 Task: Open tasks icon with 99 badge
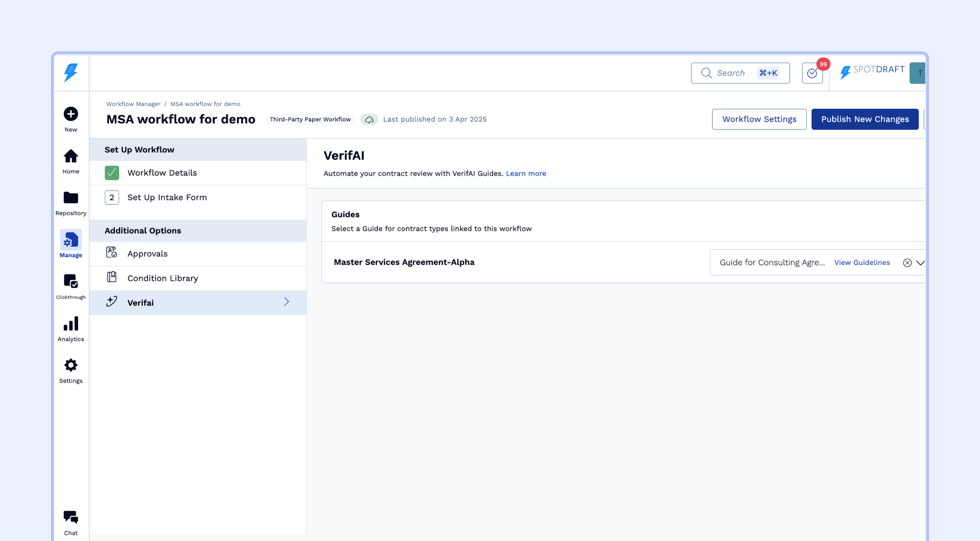point(812,73)
